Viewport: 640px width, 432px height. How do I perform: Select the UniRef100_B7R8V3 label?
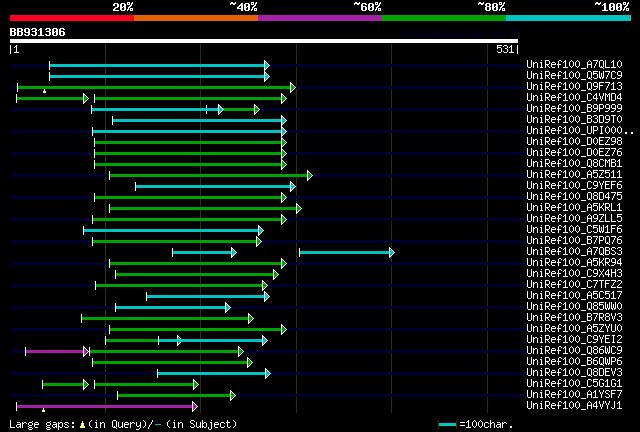[x=574, y=318]
